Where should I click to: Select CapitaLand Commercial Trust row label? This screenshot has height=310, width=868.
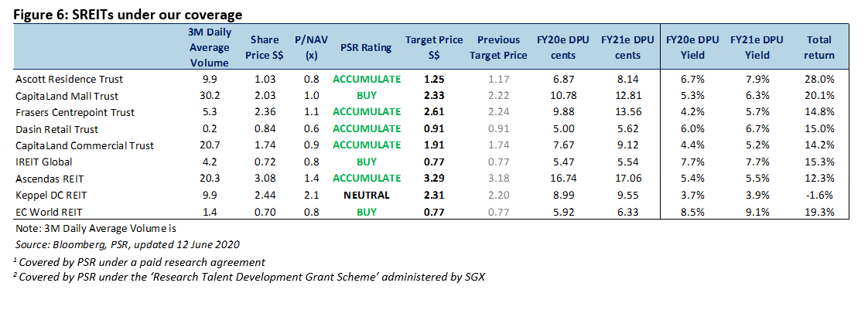click(x=85, y=145)
